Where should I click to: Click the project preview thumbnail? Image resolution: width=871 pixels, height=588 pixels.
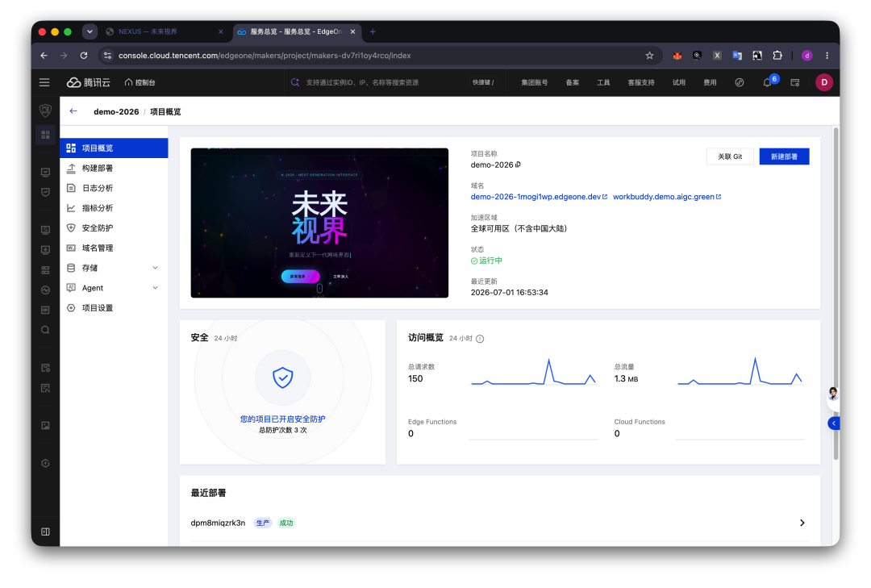pyautogui.click(x=319, y=223)
